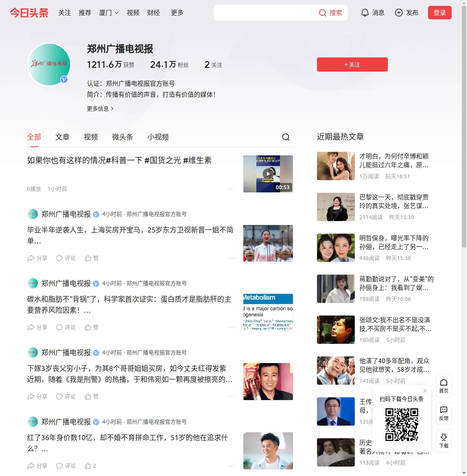Close the QR code download popup
The width and height of the screenshot is (467, 476).
click(425, 391)
